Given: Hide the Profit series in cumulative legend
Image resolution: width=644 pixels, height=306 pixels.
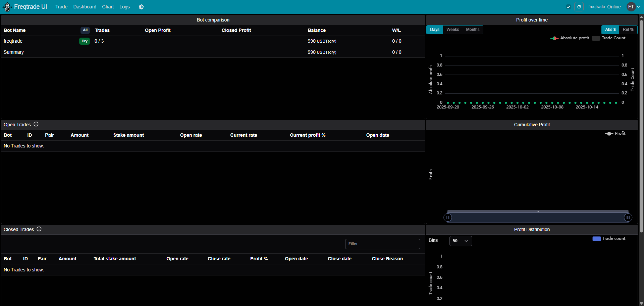Looking at the screenshot, I should click(x=615, y=133).
